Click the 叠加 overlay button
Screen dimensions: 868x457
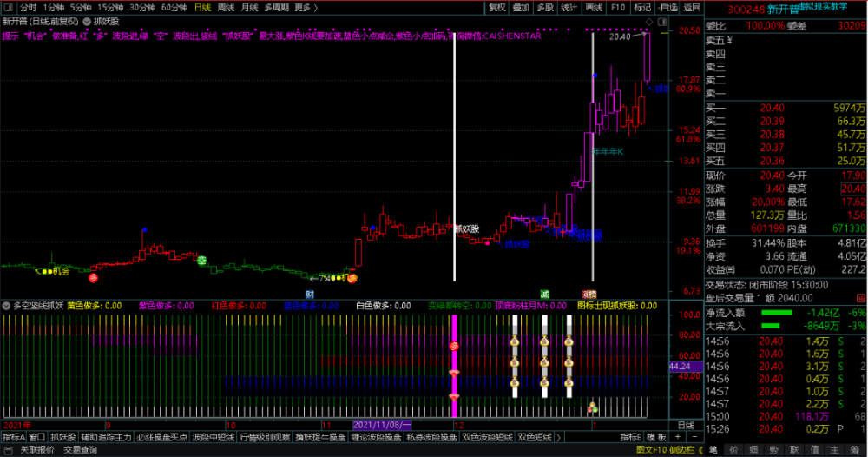(521, 7)
